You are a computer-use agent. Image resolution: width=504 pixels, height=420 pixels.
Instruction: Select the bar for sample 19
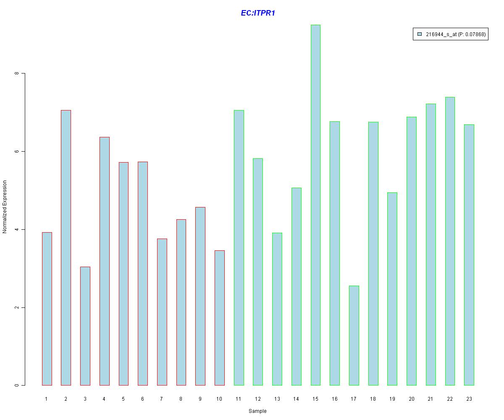(x=392, y=289)
